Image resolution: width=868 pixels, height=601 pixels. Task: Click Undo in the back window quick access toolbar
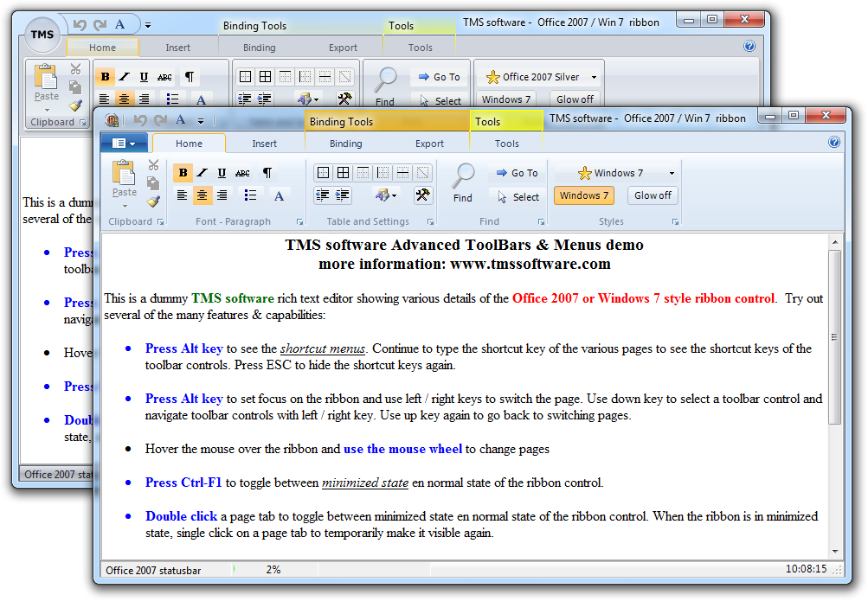(80, 24)
